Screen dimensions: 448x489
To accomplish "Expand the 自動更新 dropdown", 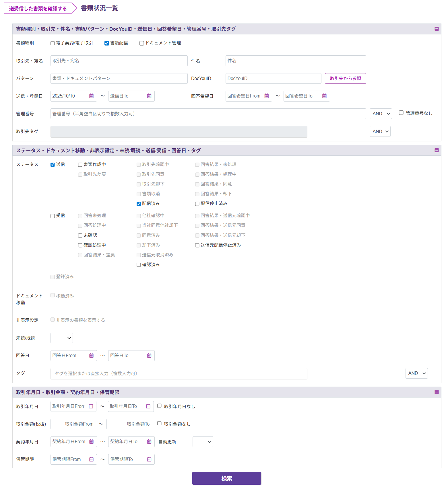I will click(203, 442).
